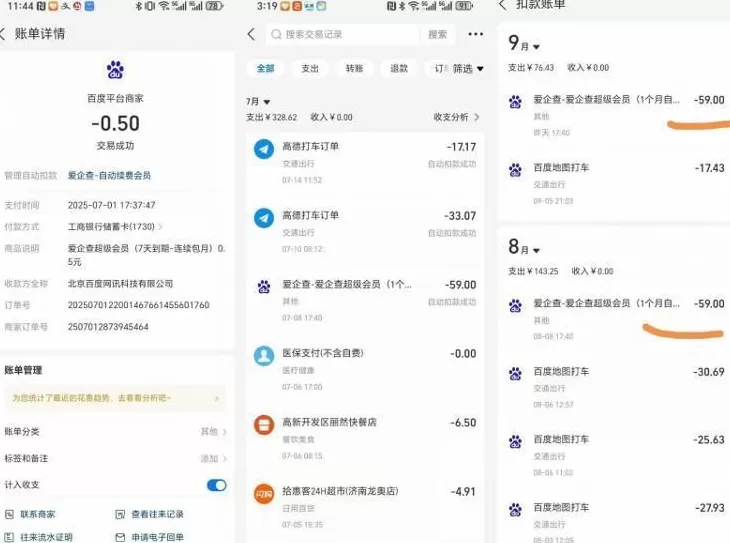Open the spending trend analysis banner
The height and width of the screenshot is (543, 730).
coord(115,398)
